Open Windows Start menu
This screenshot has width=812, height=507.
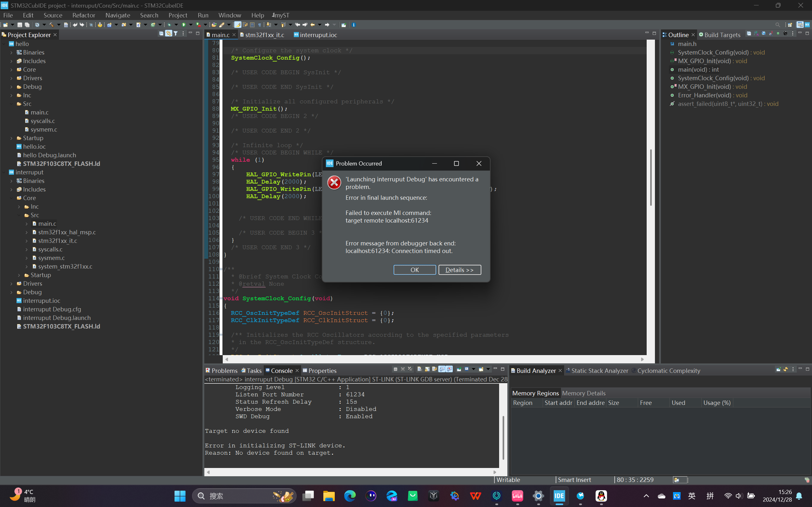point(180,496)
